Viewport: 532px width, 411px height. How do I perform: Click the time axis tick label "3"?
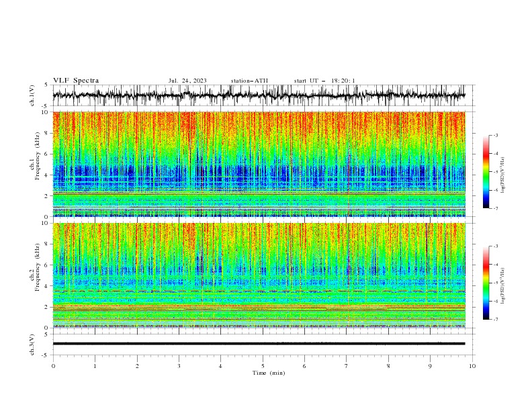point(179,366)
